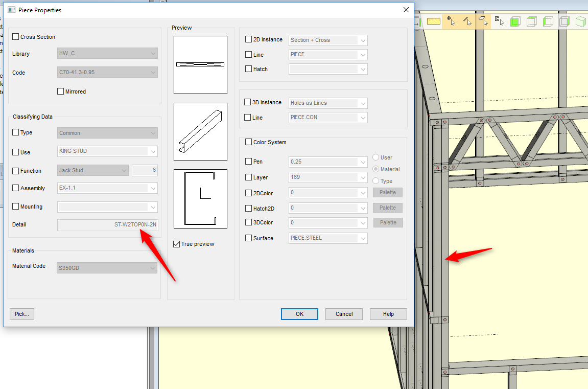Switch to the green front face cube view

515,21
